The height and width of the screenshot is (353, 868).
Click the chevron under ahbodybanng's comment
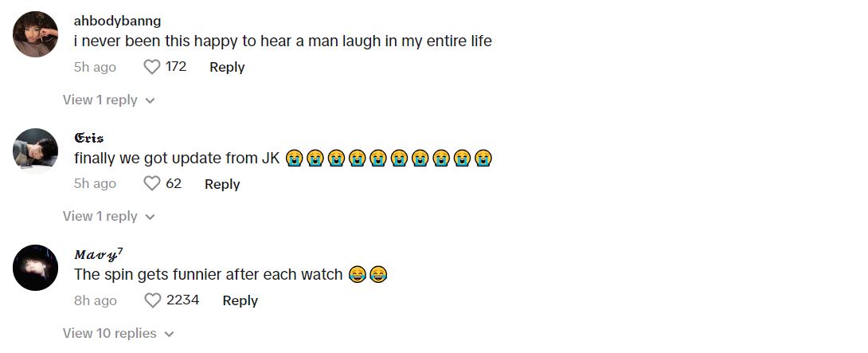coord(150,101)
